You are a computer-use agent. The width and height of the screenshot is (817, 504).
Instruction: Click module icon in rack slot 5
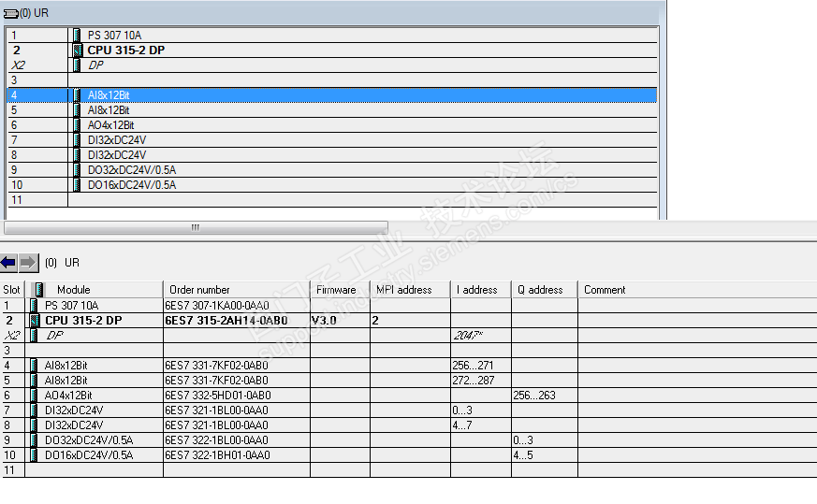(77, 109)
